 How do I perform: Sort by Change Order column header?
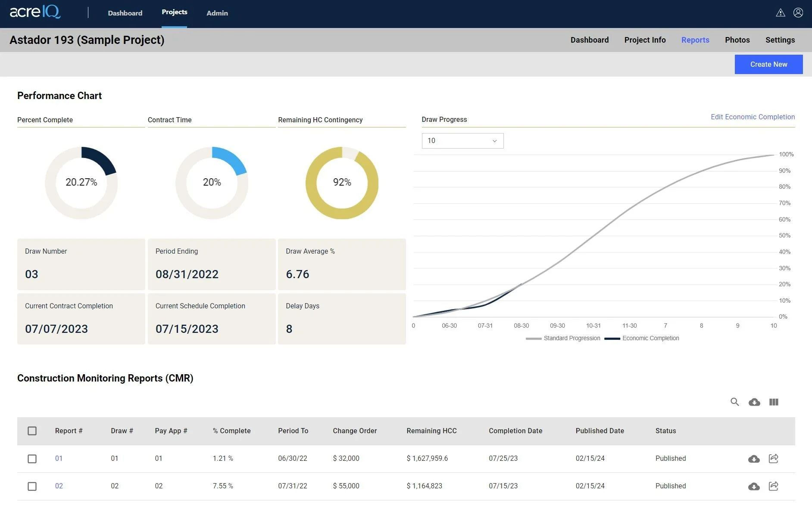tap(355, 431)
